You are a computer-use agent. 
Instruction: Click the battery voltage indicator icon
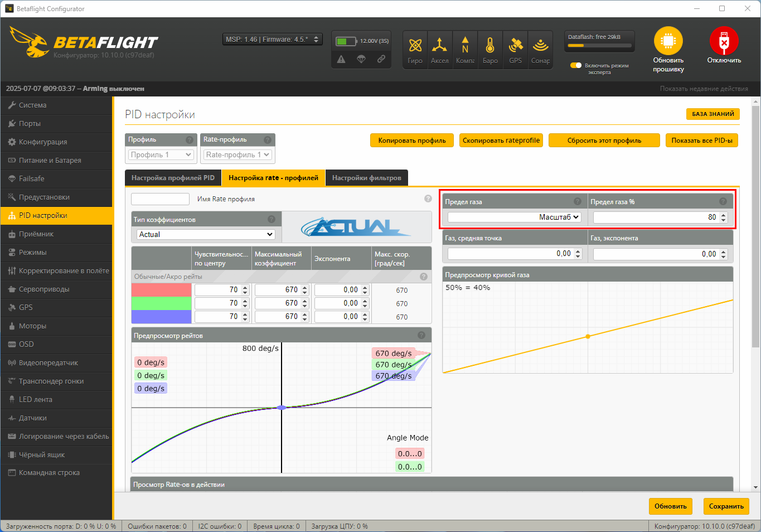[346, 41]
